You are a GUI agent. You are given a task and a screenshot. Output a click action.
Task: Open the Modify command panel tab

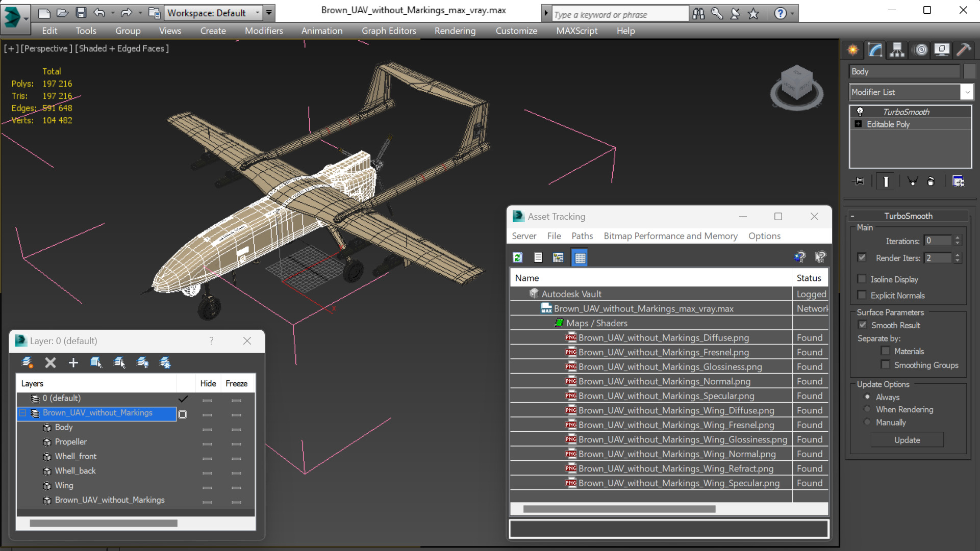point(875,50)
